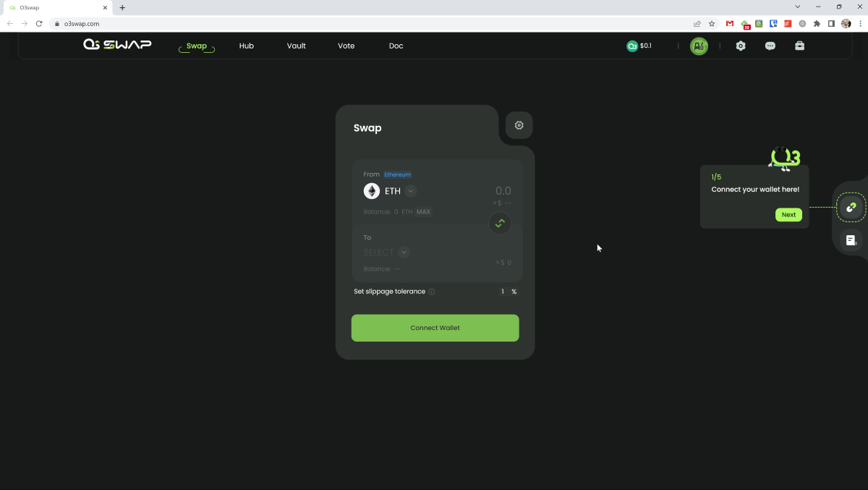Open the transaction list icon on sidebar
The height and width of the screenshot is (490, 868).
[x=851, y=240]
